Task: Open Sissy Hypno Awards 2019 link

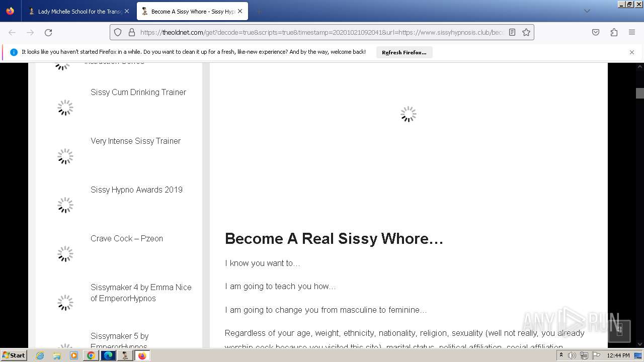Action: coord(136,190)
